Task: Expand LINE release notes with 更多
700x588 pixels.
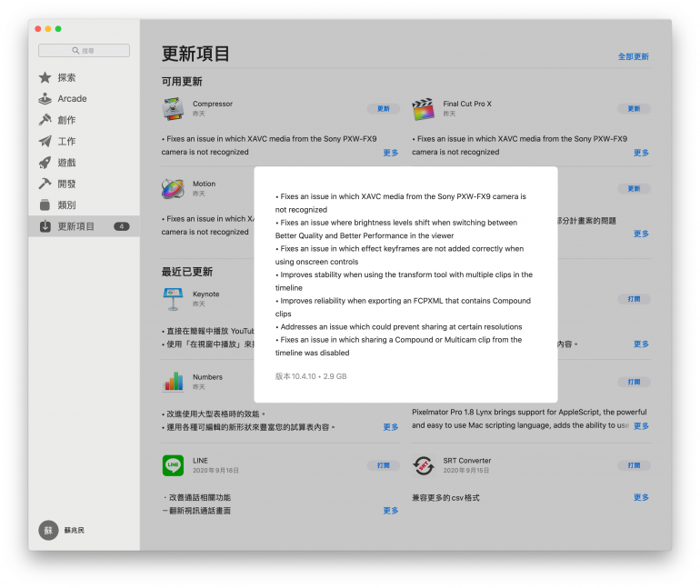Action: coord(391,511)
